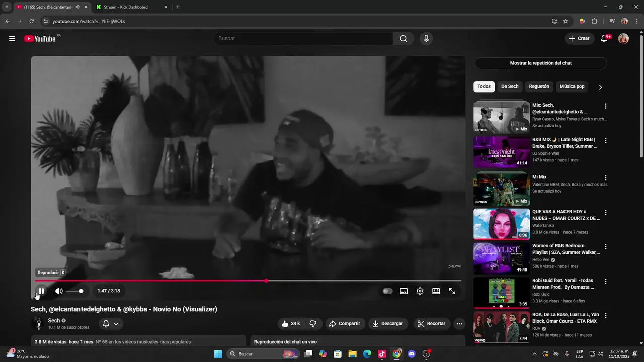
Task: Share the video via Compartir
Action: 345,324
